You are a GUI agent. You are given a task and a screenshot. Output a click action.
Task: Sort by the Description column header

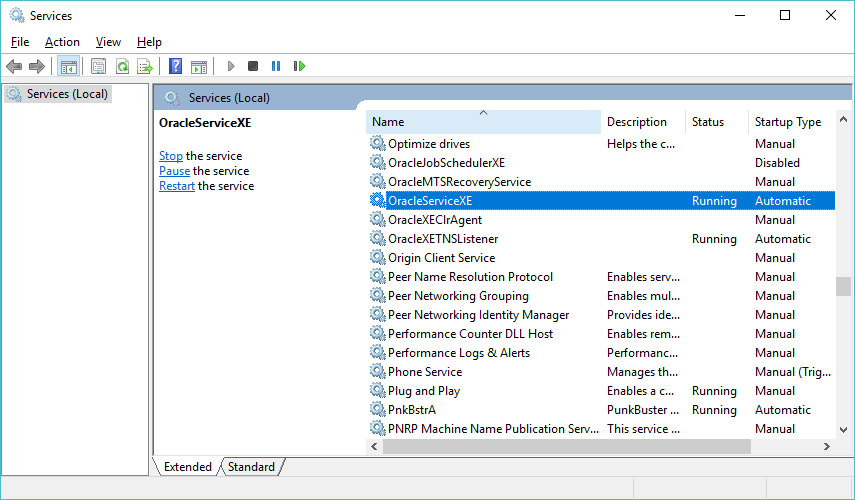point(643,122)
